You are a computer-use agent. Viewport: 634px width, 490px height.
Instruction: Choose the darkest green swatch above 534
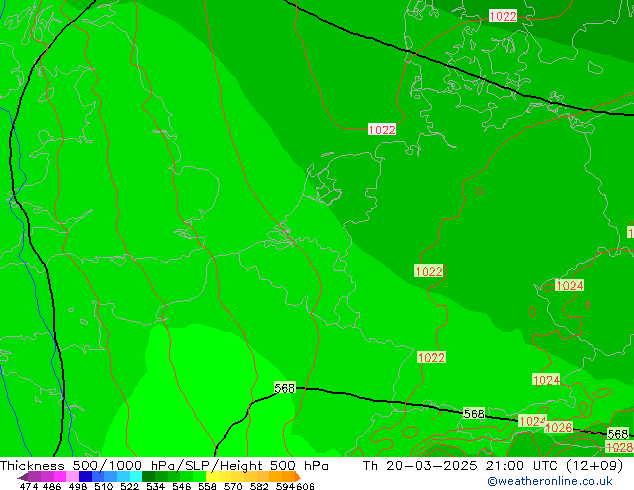[x=148, y=476]
